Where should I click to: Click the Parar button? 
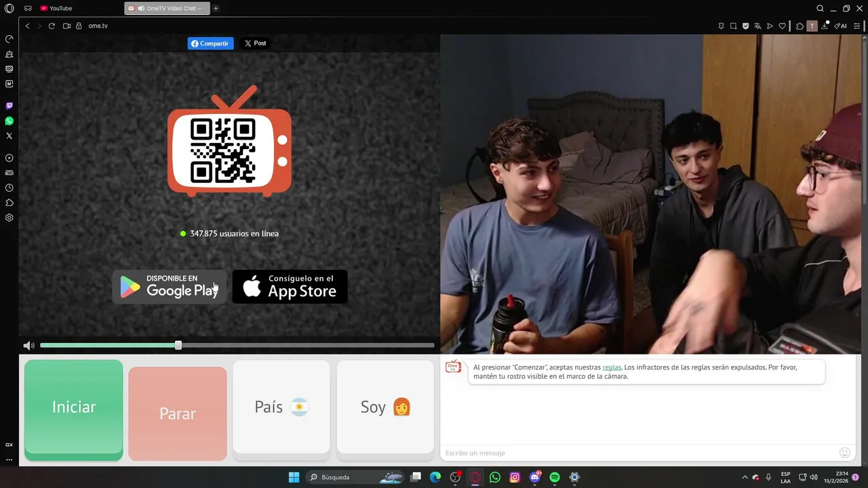(178, 413)
